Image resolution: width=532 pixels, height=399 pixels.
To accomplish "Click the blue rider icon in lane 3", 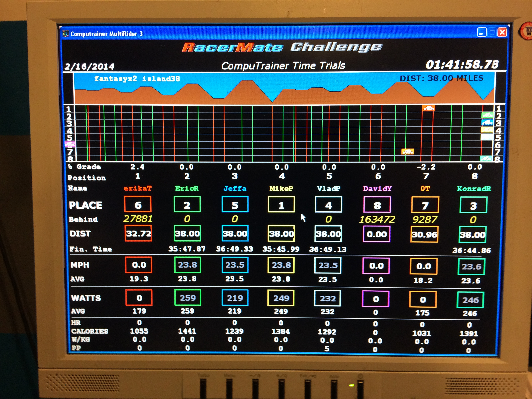I will coord(487,122).
